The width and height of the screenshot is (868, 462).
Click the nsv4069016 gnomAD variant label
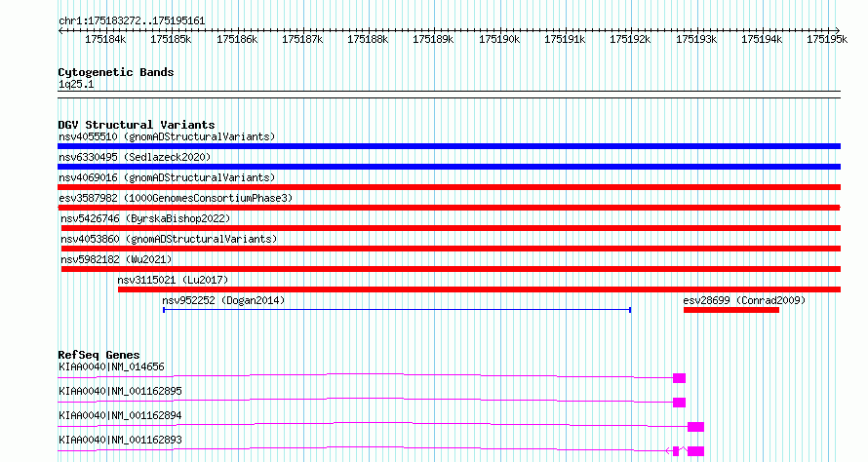167,177
